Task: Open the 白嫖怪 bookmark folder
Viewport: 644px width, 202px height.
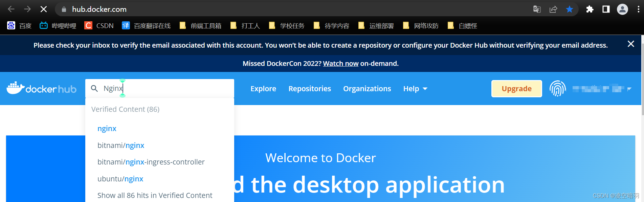Action: pyautogui.click(x=462, y=26)
